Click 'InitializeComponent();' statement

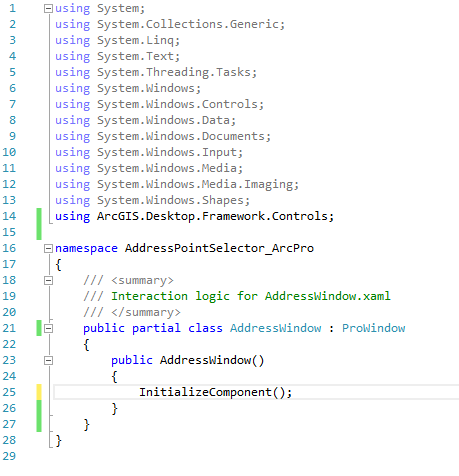[216, 392]
